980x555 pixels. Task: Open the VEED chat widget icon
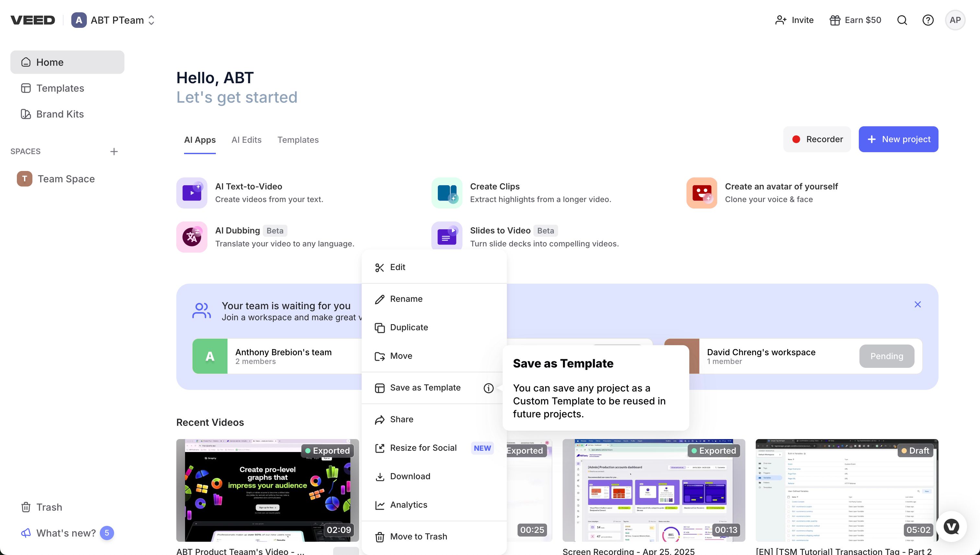951,527
